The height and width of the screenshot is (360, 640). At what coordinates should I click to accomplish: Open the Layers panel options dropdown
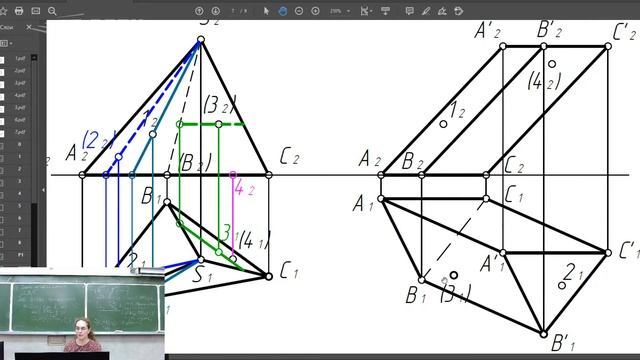coord(6,43)
